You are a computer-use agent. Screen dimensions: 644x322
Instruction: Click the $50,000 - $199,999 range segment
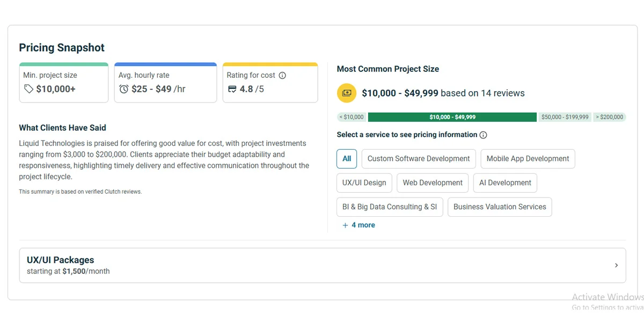tap(565, 117)
